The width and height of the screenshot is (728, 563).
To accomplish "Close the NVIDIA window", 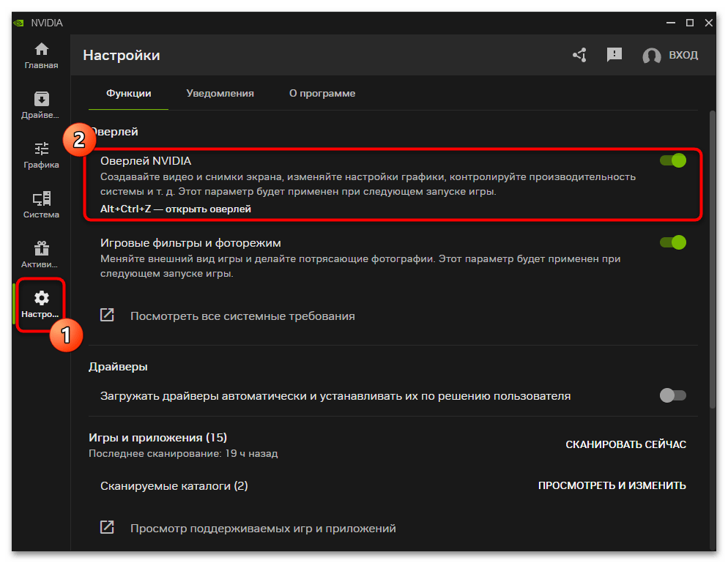I will tap(708, 23).
